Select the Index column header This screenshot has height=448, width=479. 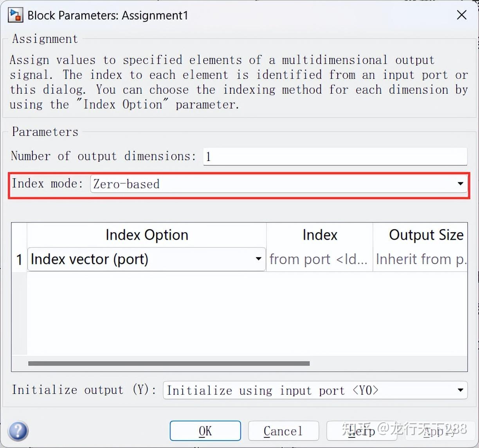(x=320, y=235)
